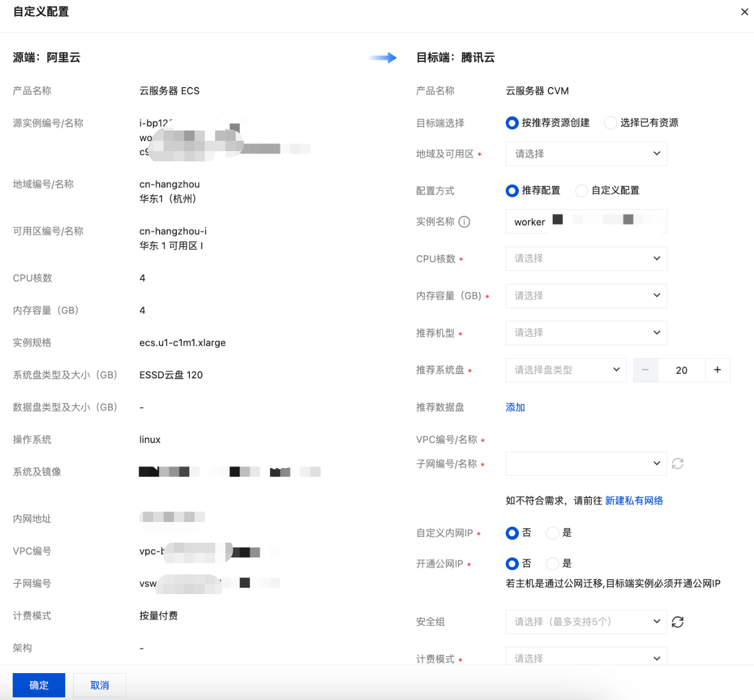754x700 pixels.
Task: Select 选择已有资源 radio option
Action: pyautogui.click(x=610, y=123)
